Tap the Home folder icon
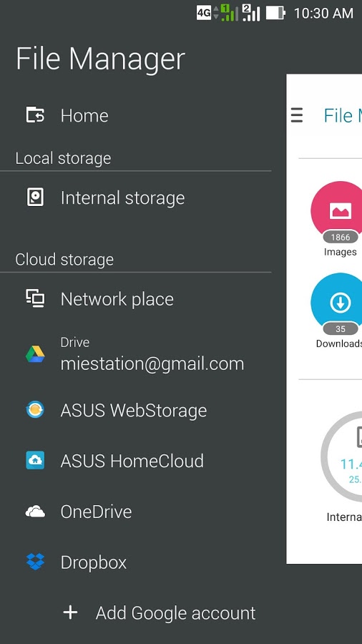 coord(35,115)
